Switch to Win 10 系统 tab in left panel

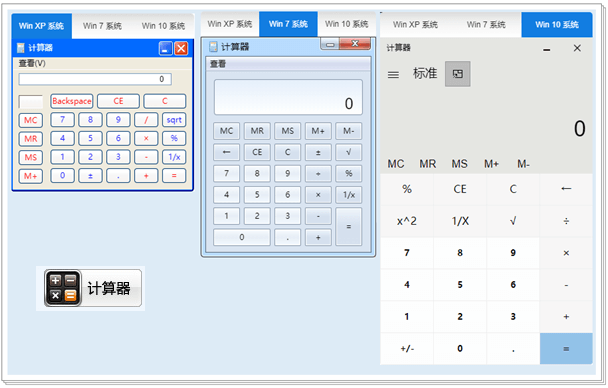coord(163,26)
